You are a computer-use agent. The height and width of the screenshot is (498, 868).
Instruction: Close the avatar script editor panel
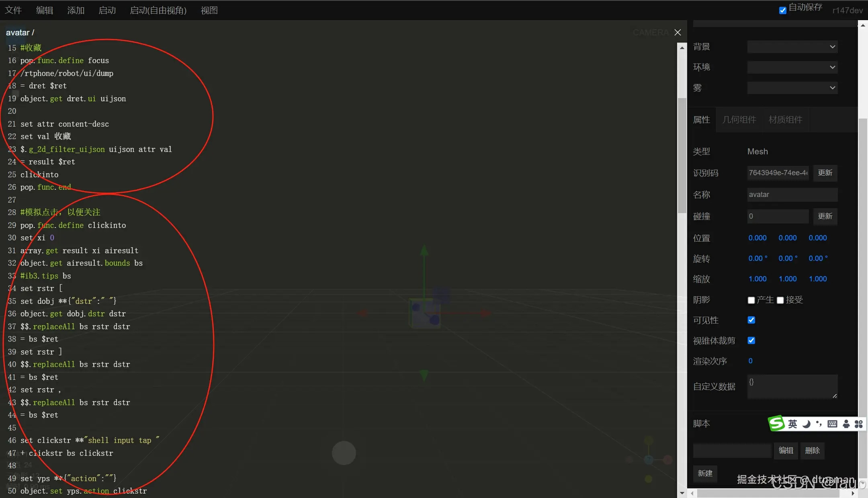pos(678,32)
